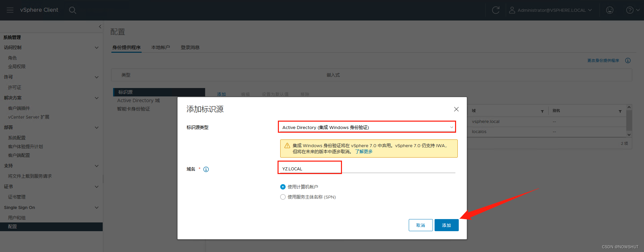Collapse the 支持 section
The width and height of the screenshot is (644, 252).
tap(97, 166)
